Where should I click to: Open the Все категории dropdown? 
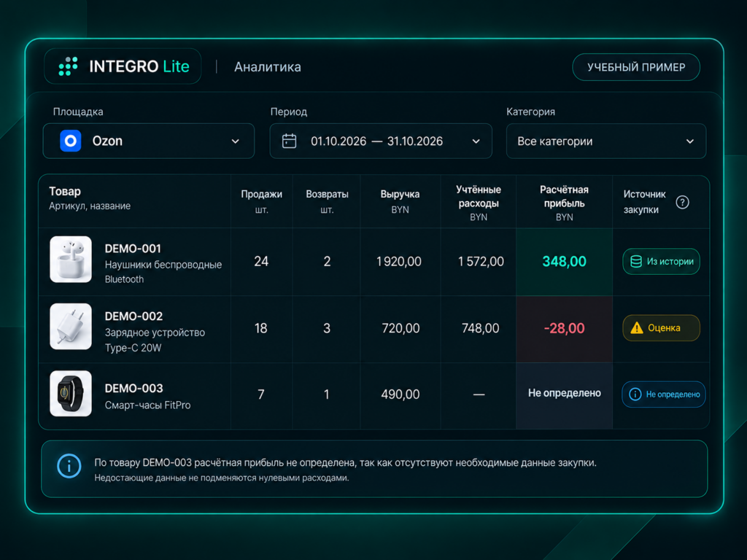point(606,141)
